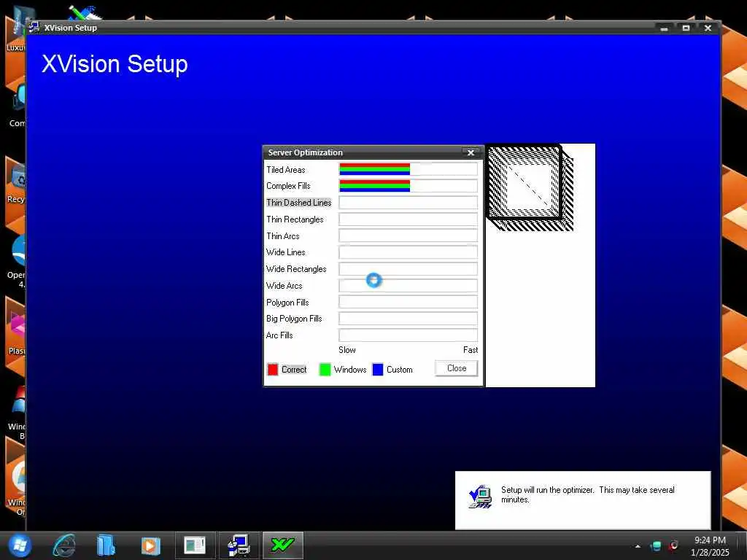Click the network tray icon
Viewport: 747px width, 560px height.
point(656,546)
